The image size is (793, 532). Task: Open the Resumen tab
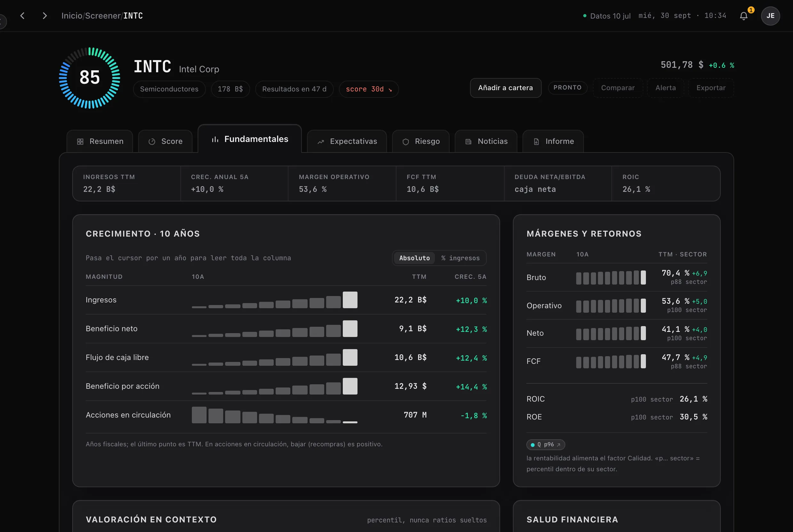point(100,141)
